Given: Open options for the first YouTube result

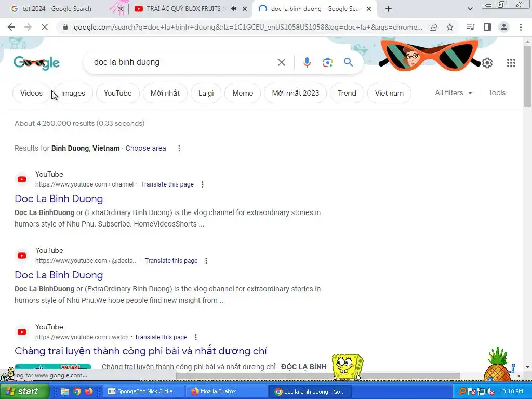Looking at the screenshot, I should pyautogui.click(x=203, y=184).
